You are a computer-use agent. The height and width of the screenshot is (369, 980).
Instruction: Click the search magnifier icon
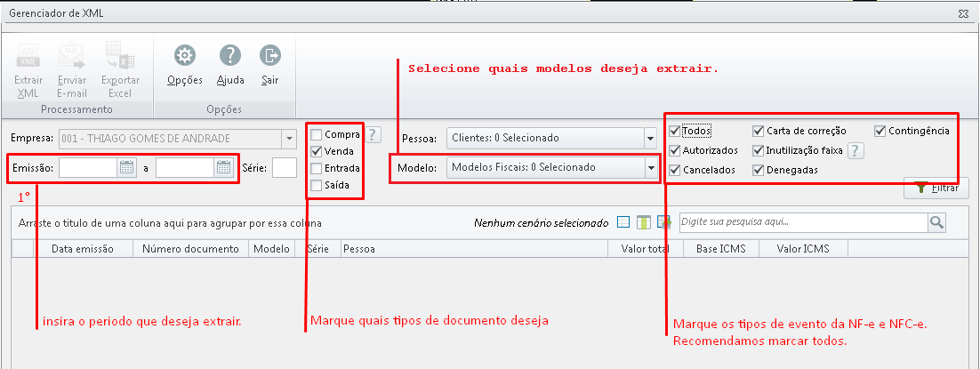click(x=936, y=222)
